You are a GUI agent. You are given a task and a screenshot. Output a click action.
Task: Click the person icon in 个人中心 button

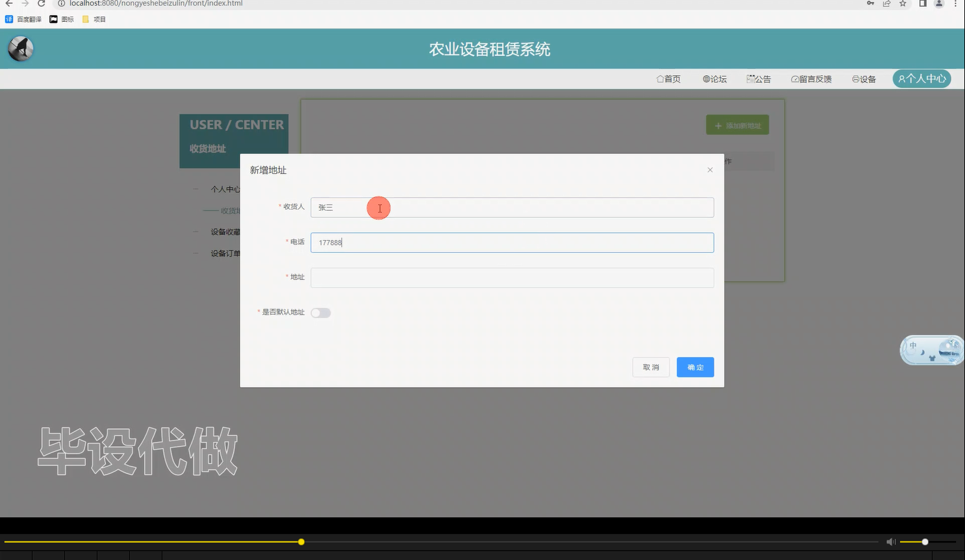[903, 78]
